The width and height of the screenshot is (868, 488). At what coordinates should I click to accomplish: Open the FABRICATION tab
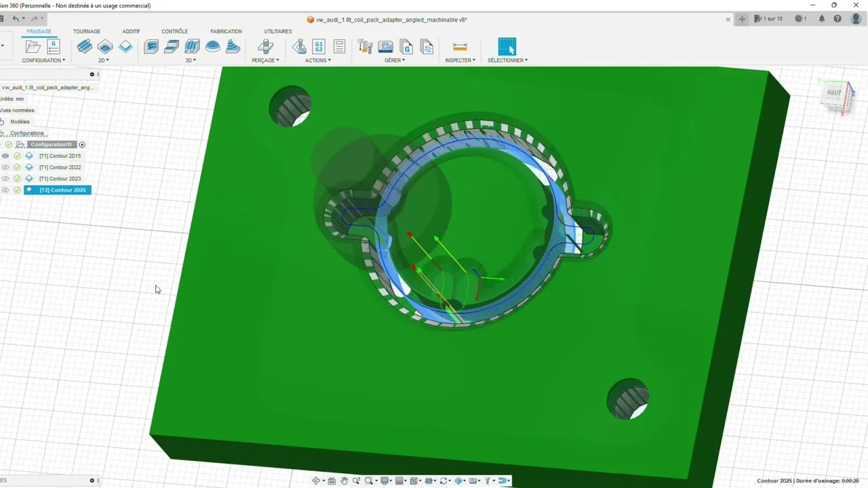click(226, 31)
